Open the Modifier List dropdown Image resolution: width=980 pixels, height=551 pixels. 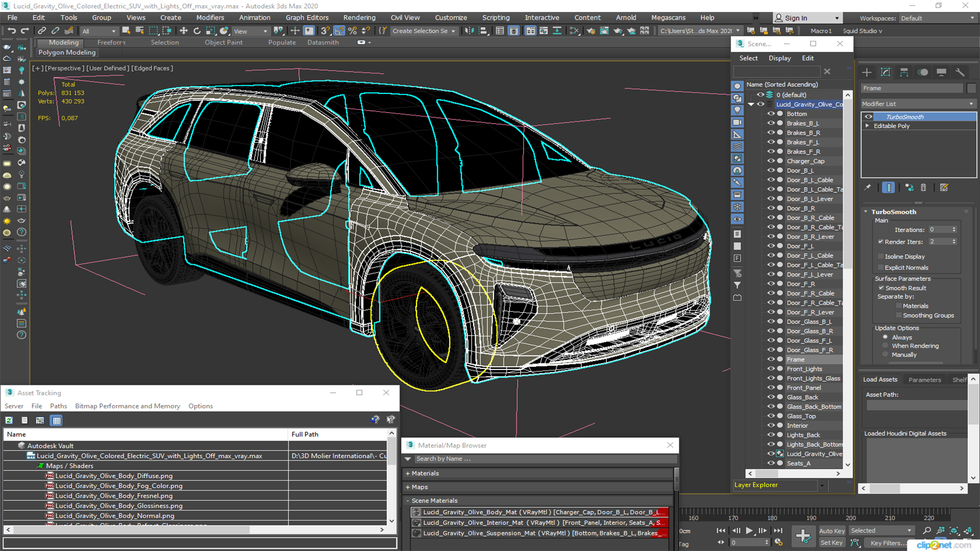(918, 104)
